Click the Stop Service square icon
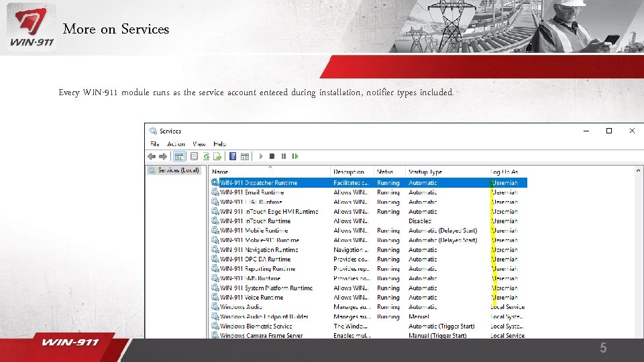The height and width of the screenshot is (362, 644). 272,156
